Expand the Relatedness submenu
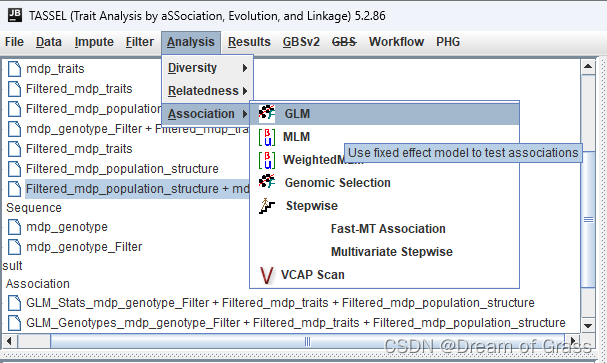 tap(207, 91)
